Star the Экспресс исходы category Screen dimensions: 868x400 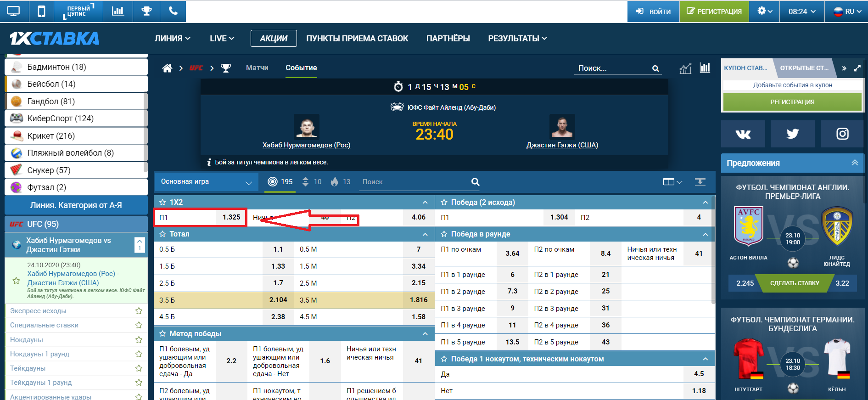pyautogui.click(x=139, y=311)
